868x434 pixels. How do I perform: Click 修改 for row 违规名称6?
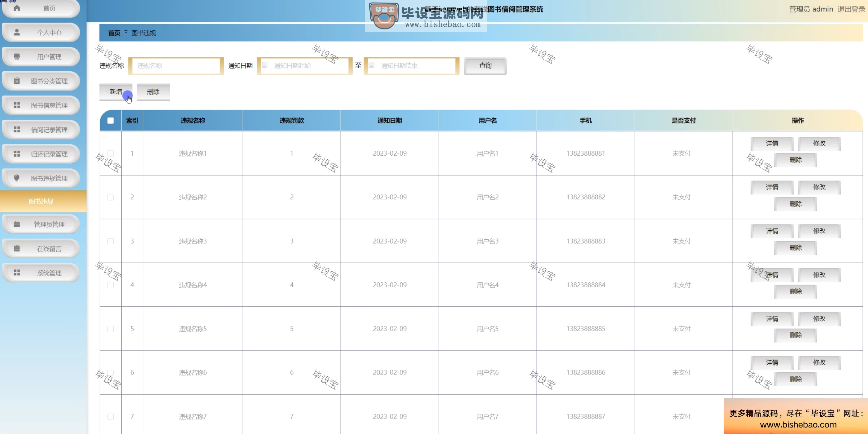[x=819, y=362]
